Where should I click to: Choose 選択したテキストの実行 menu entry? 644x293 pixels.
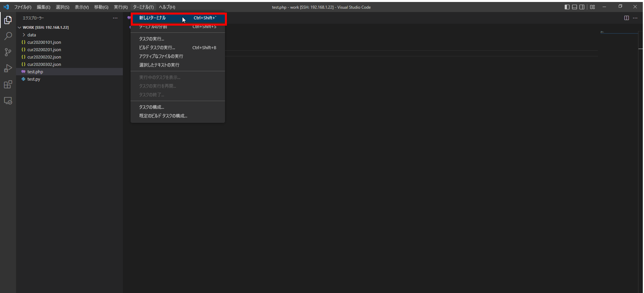(x=178, y=65)
